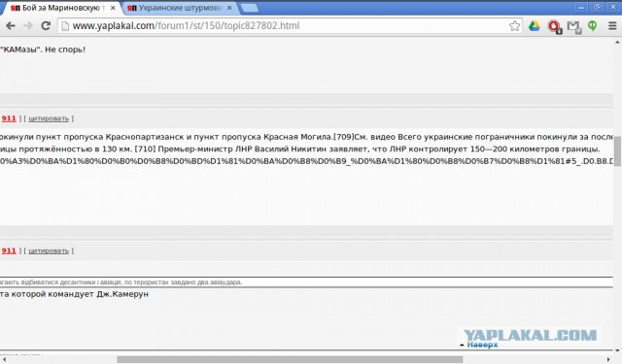The image size is (622, 364).
Task: Close the 'Бой за Мариновскую' tab
Action: point(113,8)
